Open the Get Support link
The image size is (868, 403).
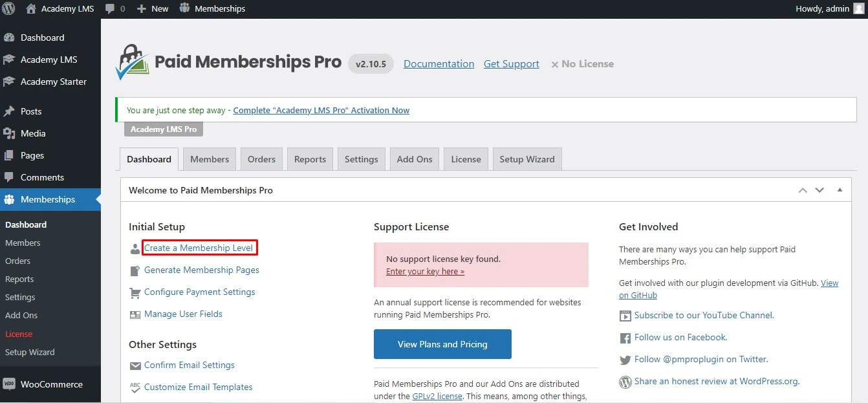click(511, 63)
